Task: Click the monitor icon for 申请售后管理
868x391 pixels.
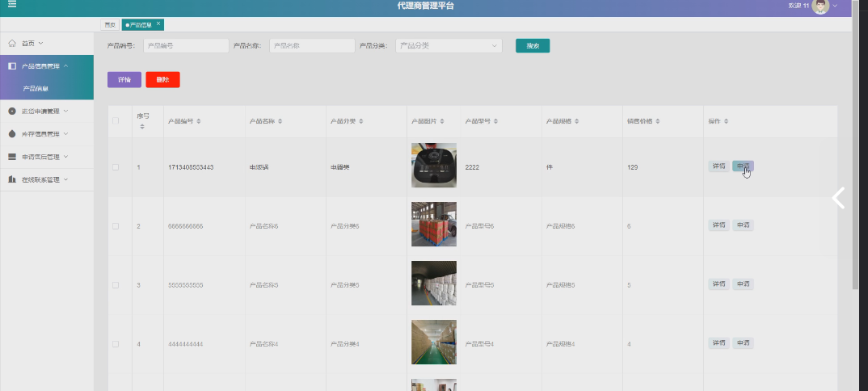Action: click(x=12, y=157)
